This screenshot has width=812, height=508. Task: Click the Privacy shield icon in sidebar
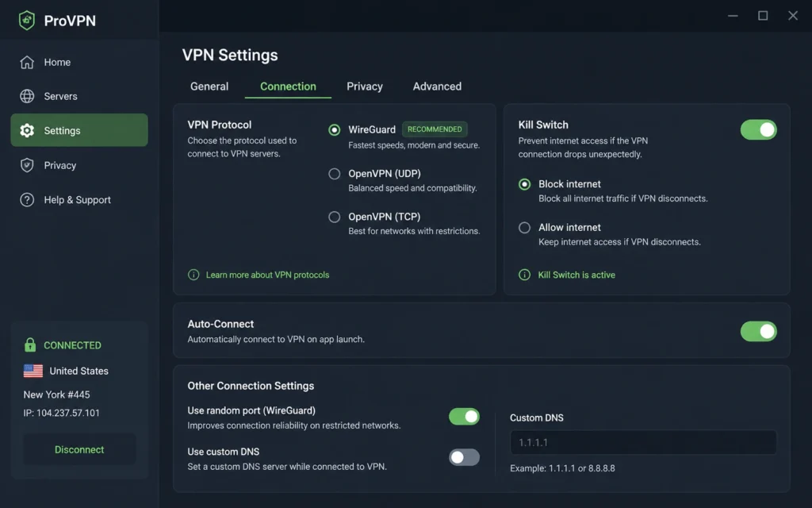tap(27, 165)
